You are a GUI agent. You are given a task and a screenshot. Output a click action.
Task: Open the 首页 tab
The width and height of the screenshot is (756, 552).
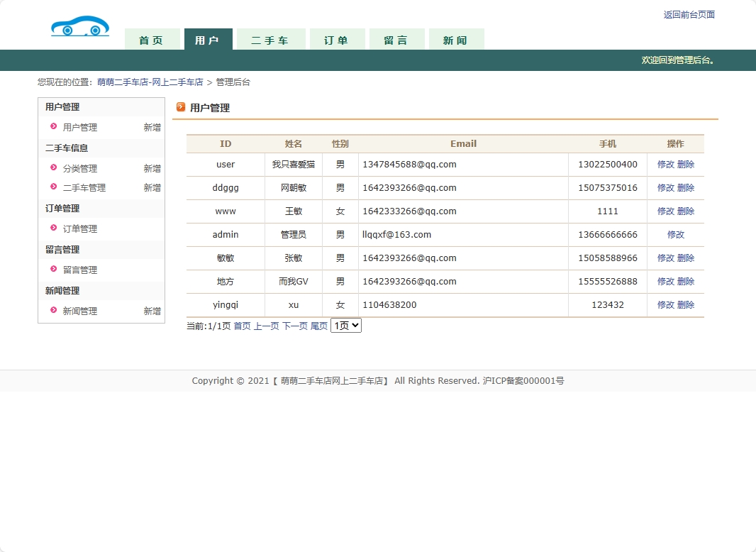152,40
